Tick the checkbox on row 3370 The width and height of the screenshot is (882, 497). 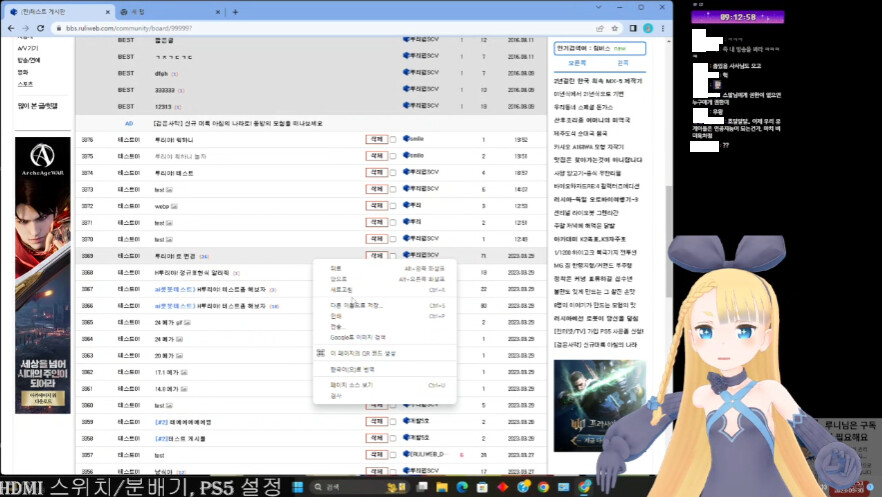click(x=393, y=239)
